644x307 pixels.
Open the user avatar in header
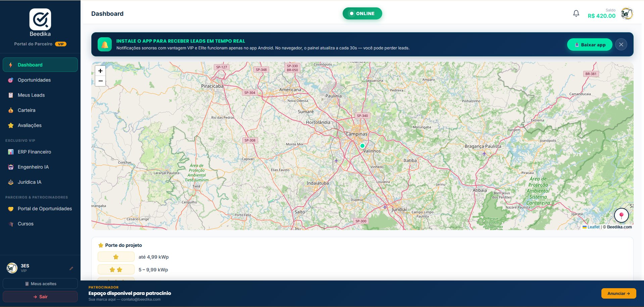click(627, 14)
